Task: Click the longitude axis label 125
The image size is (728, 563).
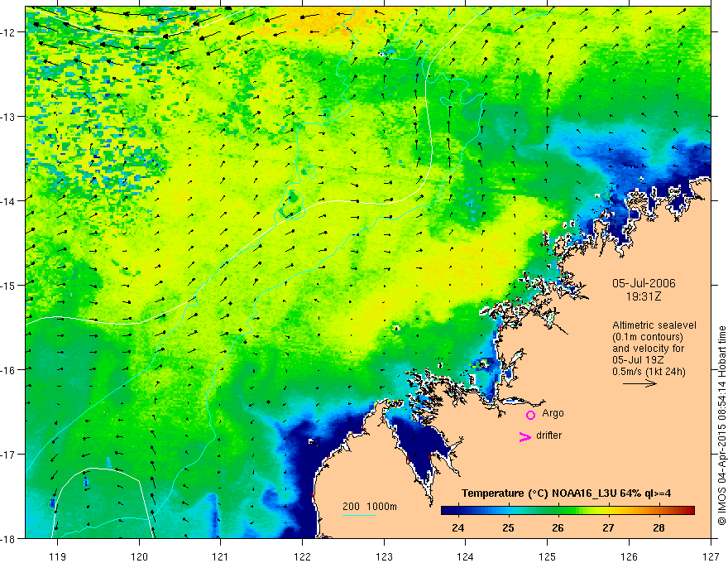Action: point(548,556)
